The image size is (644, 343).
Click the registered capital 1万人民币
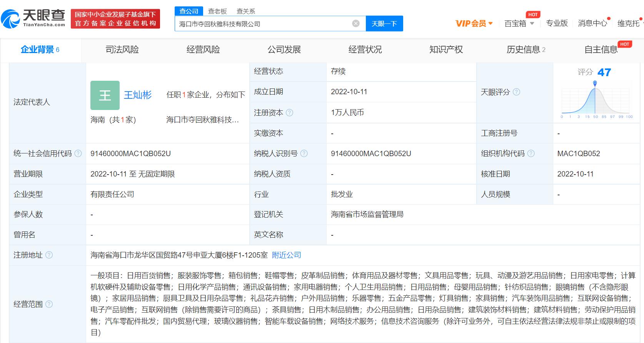347,113
